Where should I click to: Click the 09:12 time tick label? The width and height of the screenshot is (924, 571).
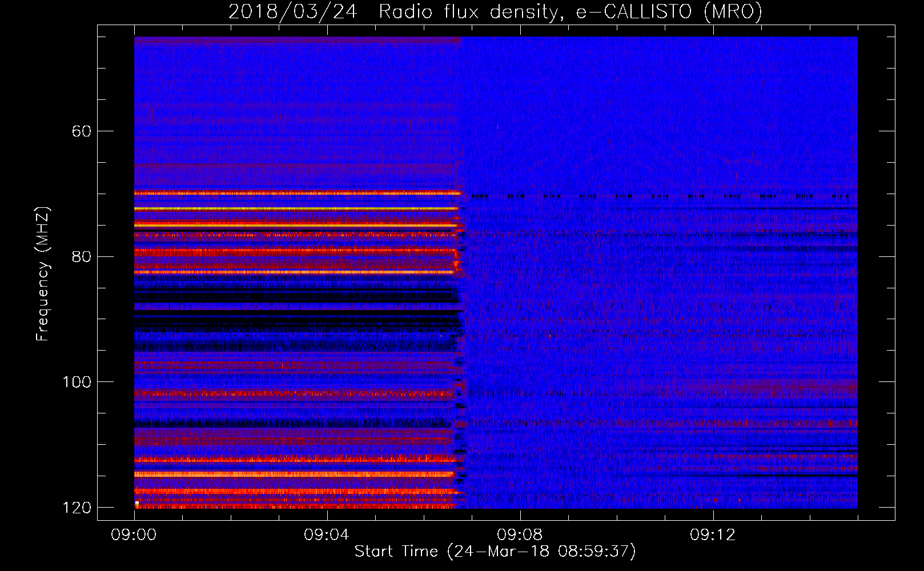coord(713,535)
